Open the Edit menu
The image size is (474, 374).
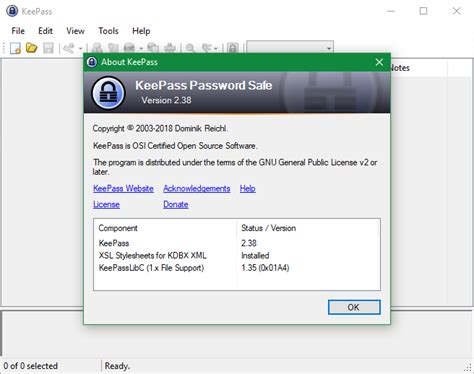tap(45, 31)
